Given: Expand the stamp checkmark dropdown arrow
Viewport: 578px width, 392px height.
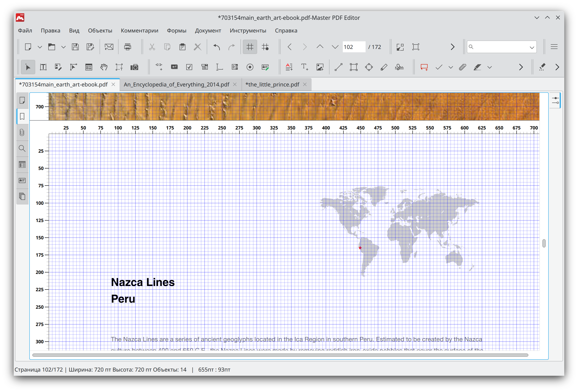Looking at the screenshot, I should click(x=451, y=67).
